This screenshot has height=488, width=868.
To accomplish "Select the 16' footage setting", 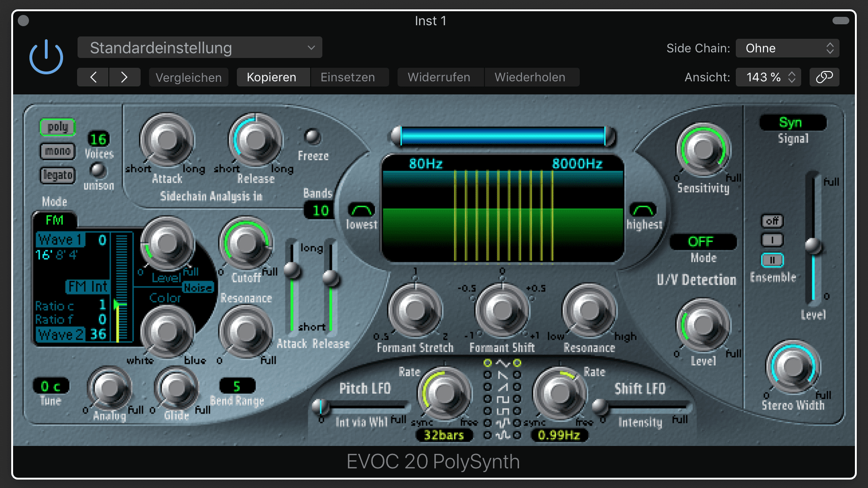I will 43,255.
